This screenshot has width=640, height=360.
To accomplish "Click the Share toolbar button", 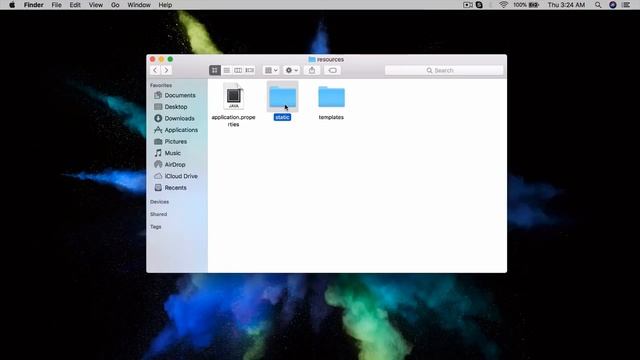I will point(312,70).
